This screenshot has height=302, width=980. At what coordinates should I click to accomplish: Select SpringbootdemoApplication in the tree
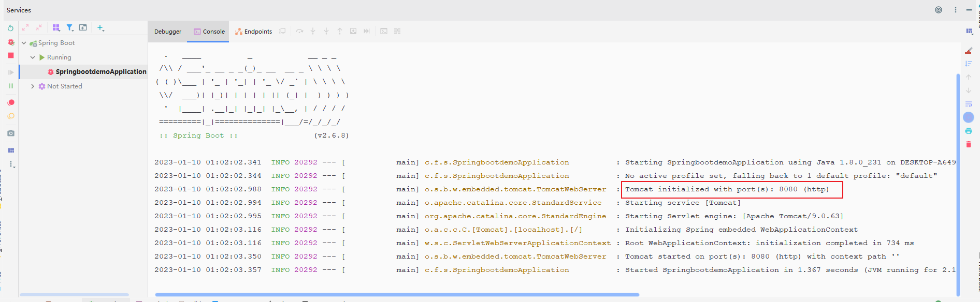(x=83, y=72)
